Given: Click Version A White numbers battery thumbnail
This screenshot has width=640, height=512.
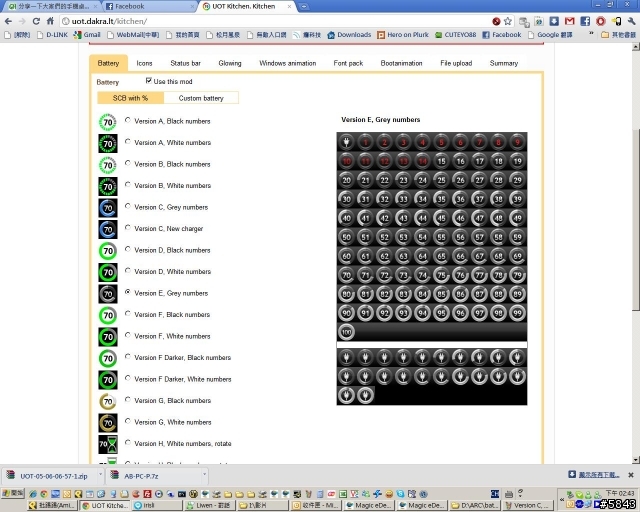Looking at the screenshot, I should (x=107, y=143).
